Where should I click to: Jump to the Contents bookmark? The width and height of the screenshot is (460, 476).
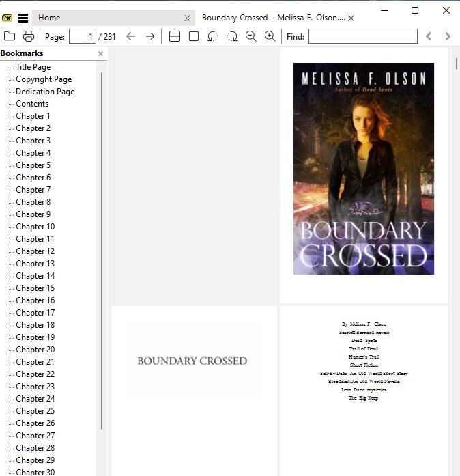click(32, 104)
